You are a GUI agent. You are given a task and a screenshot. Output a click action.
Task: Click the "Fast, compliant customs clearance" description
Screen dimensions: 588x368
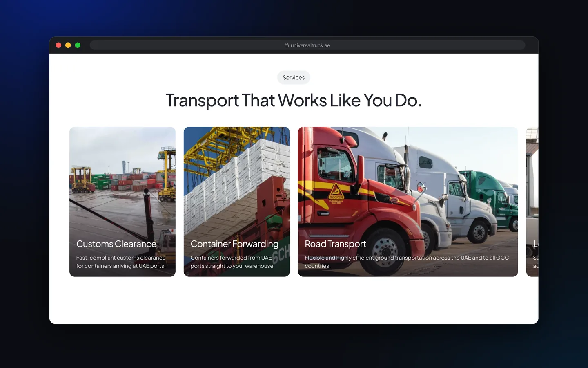click(x=121, y=262)
